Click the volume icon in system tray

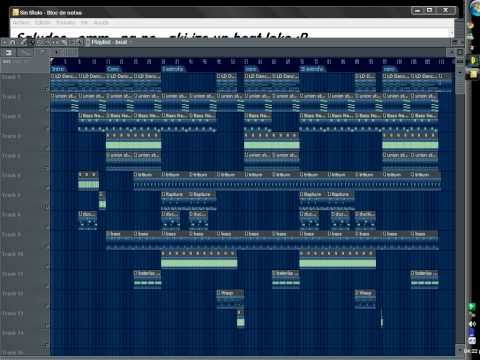tap(472, 324)
